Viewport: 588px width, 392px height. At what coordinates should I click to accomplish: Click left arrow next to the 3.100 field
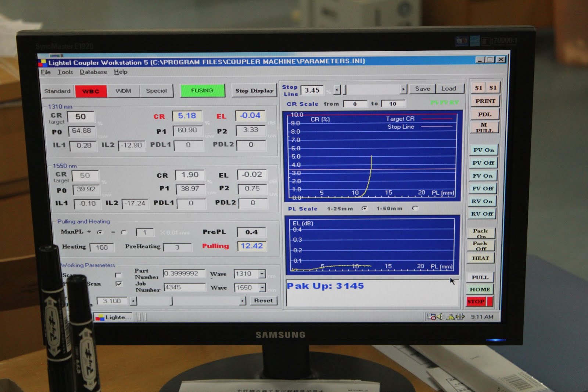click(x=133, y=301)
